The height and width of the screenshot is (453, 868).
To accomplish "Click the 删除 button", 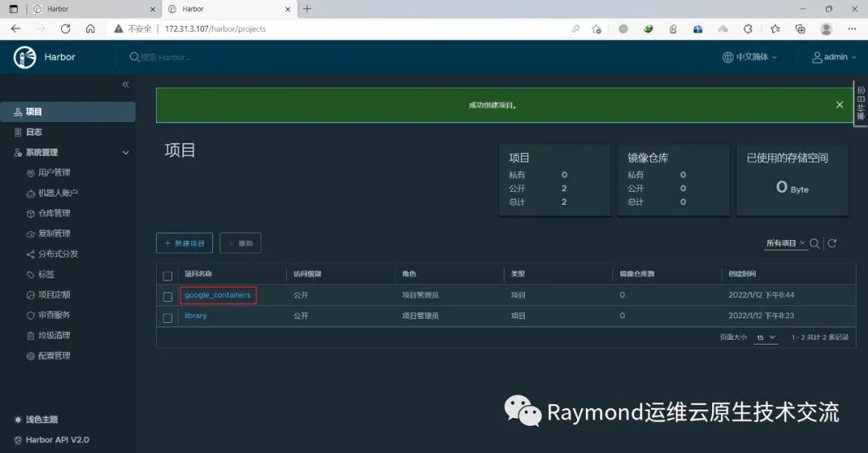I will (x=240, y=243).
